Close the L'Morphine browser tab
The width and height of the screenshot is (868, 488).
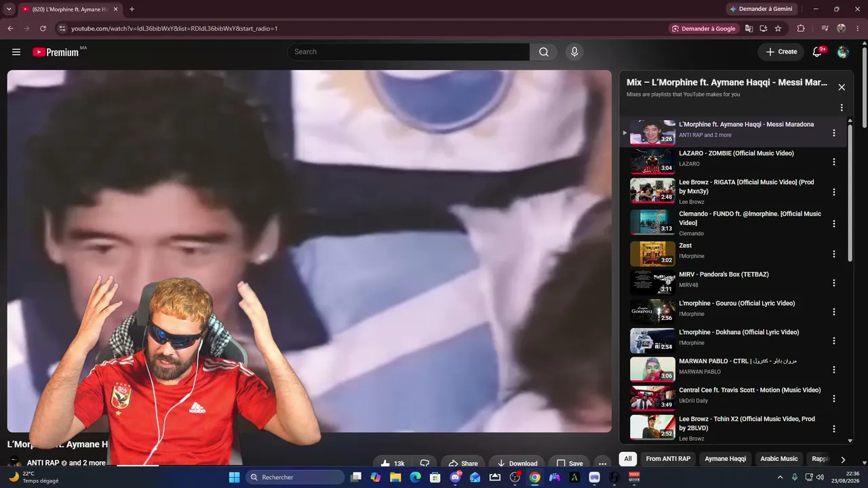pos(115,9)
